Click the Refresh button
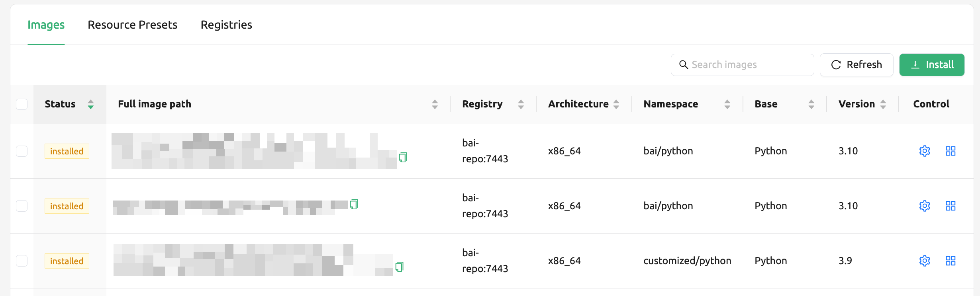This screenshot has height=296, width=980. point(857,65)
